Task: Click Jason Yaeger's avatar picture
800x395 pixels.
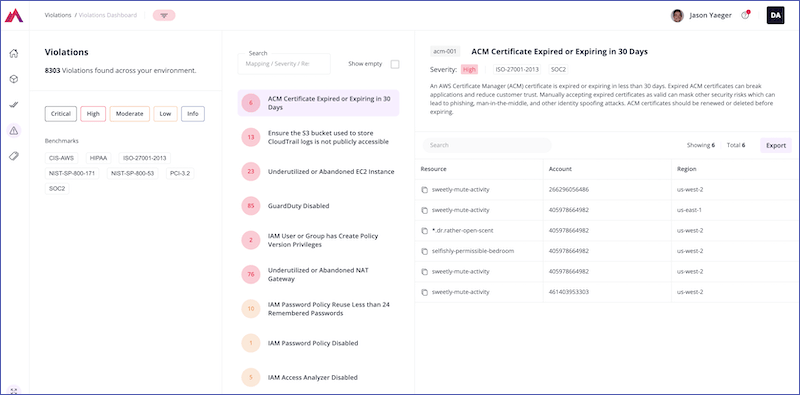Action: coord(677,15)
